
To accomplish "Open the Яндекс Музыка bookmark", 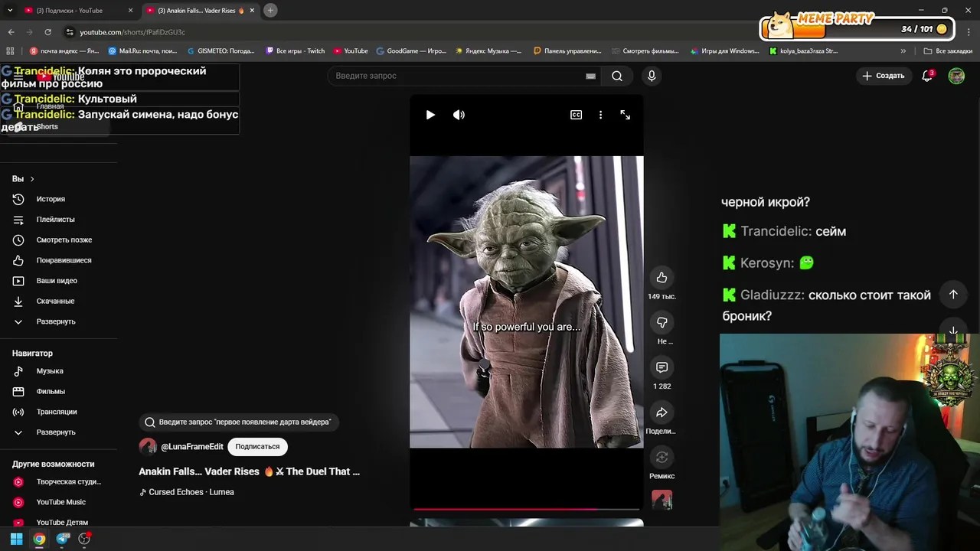I will (488, 51).
